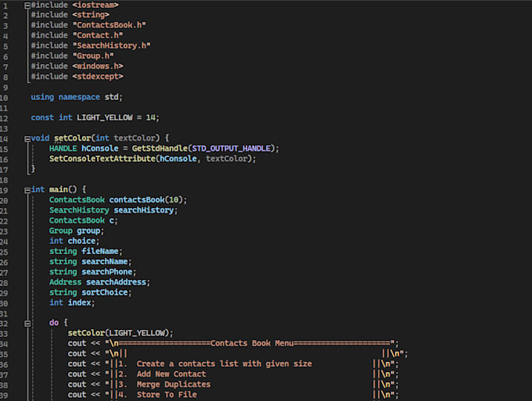Click the <stdexcept> include
This screenshot has height=401, width=532.
coord(98,77)
